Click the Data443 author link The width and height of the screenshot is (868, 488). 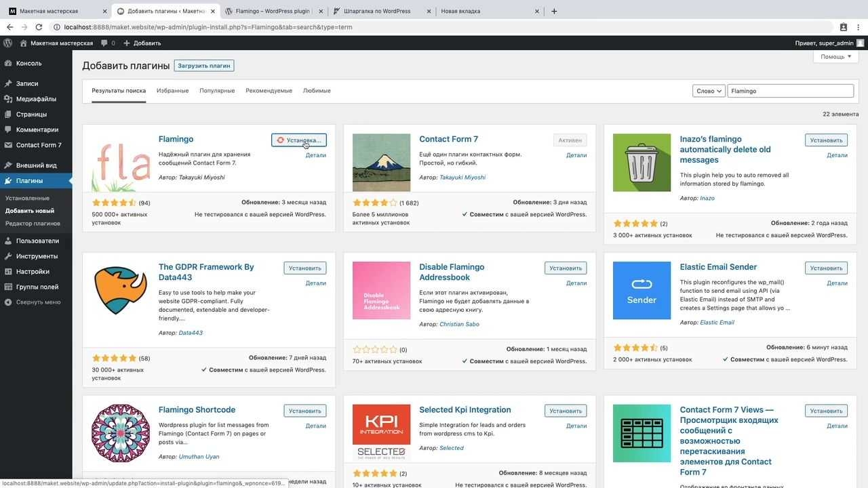pos(191,333)
